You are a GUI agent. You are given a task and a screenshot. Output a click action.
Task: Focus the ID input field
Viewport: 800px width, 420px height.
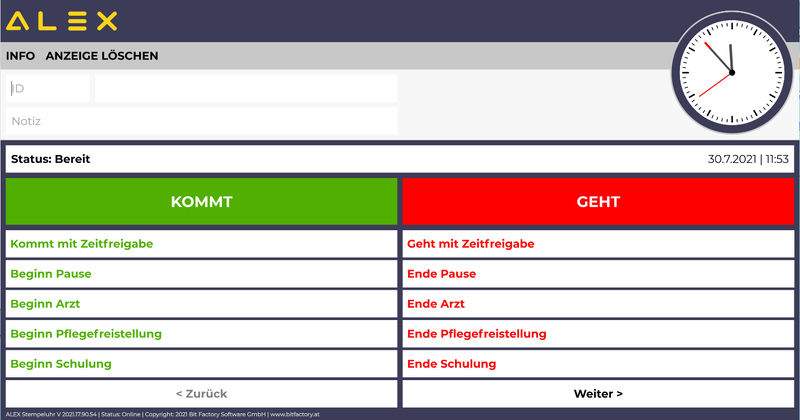pos(48,89)
